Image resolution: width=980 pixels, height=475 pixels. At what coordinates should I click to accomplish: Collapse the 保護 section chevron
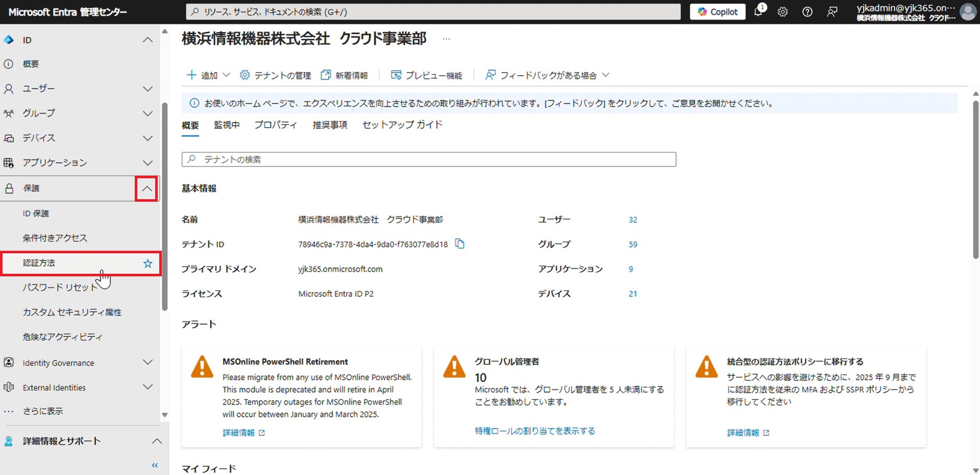point(146,188)
